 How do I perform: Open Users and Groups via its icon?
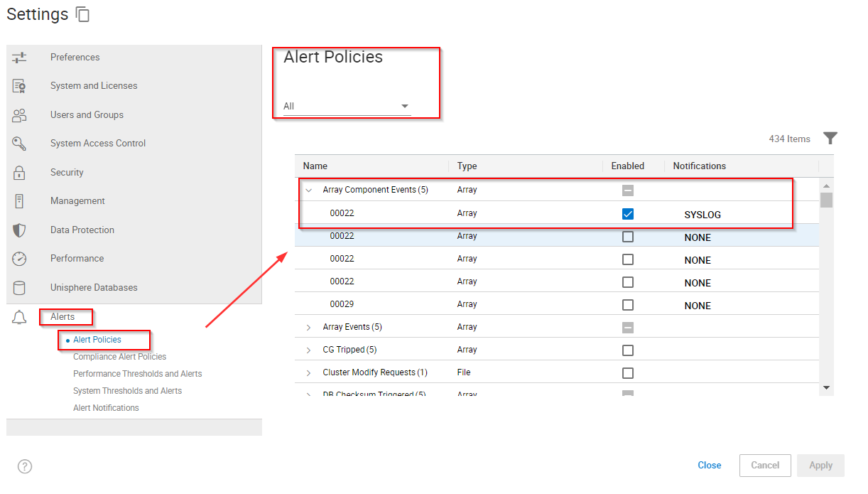tap(19, 114)
